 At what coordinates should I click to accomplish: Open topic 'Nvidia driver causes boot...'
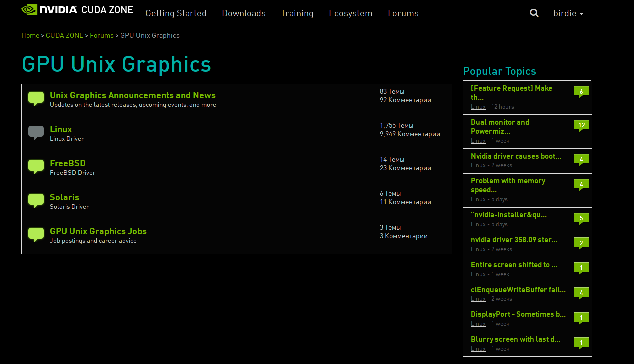516,156
